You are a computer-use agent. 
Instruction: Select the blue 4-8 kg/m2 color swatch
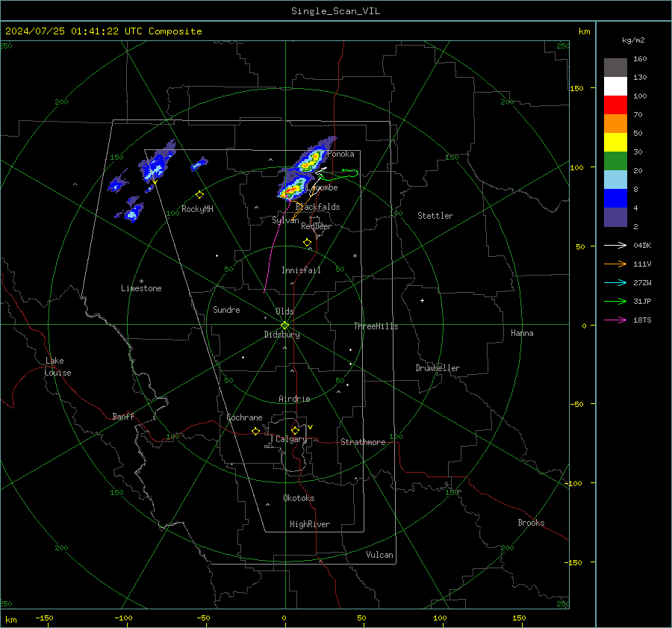click(x=615, y=199)
